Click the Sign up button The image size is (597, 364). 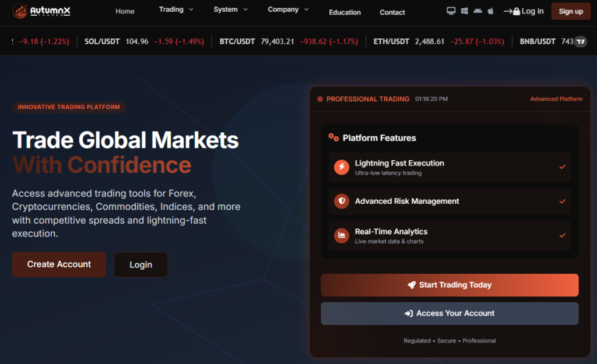tap(571, 12)
